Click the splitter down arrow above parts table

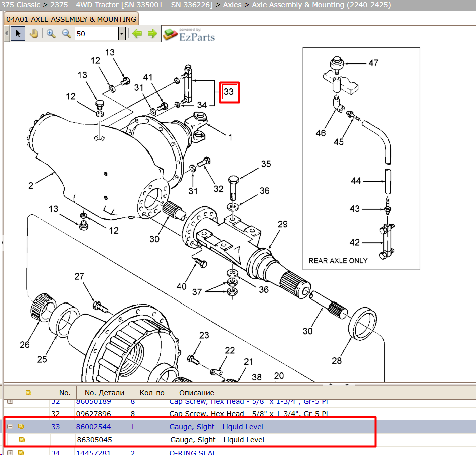coord(347,384)
